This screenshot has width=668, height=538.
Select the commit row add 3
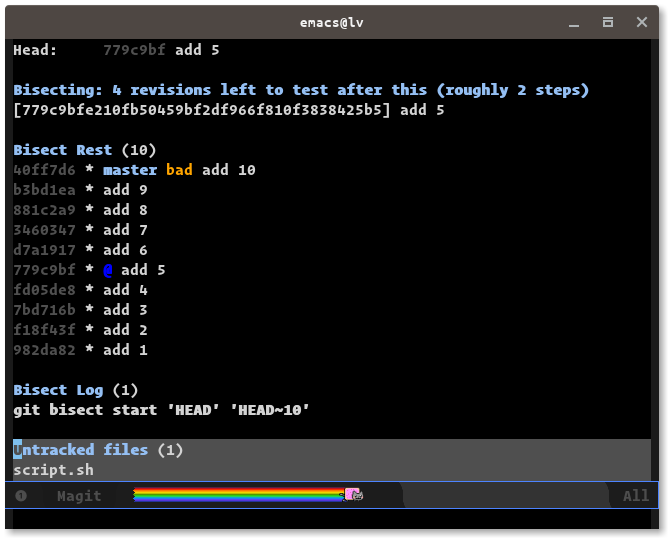[x=81, y=310]
